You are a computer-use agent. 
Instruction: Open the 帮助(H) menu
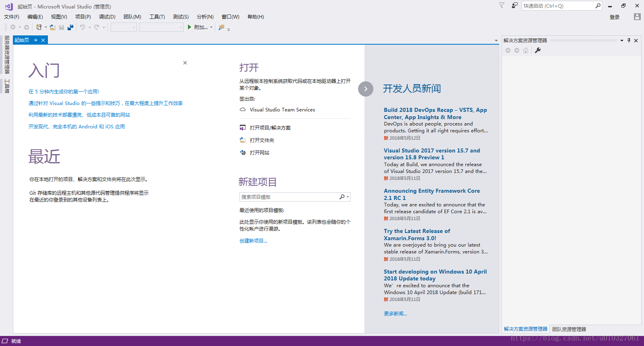256,17
